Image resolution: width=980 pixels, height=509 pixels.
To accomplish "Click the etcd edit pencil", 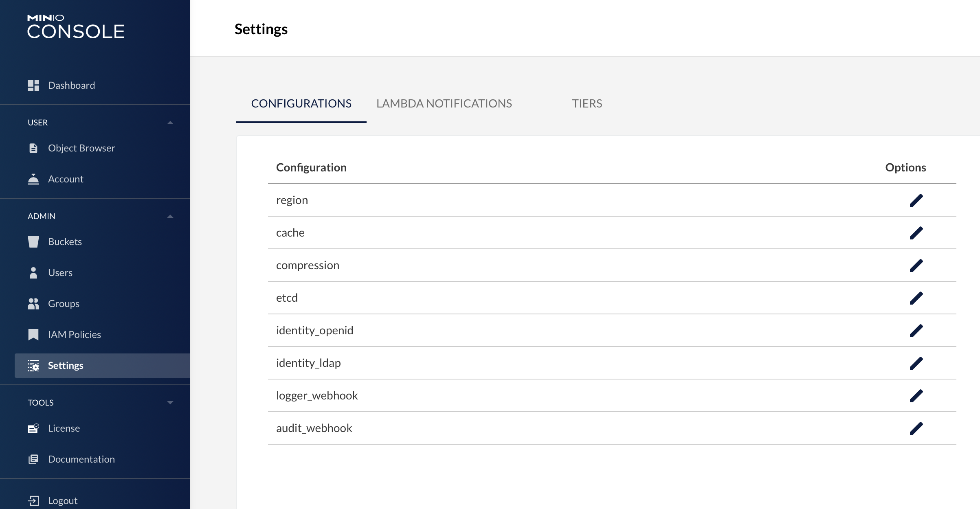I will coord(916,298).
